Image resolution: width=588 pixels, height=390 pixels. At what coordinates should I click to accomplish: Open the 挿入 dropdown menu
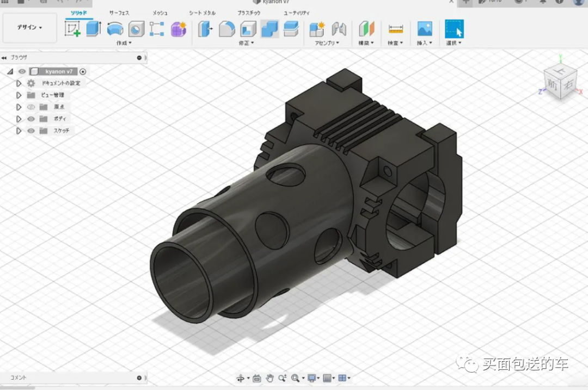pyautogui.click(x=425, y=43)
